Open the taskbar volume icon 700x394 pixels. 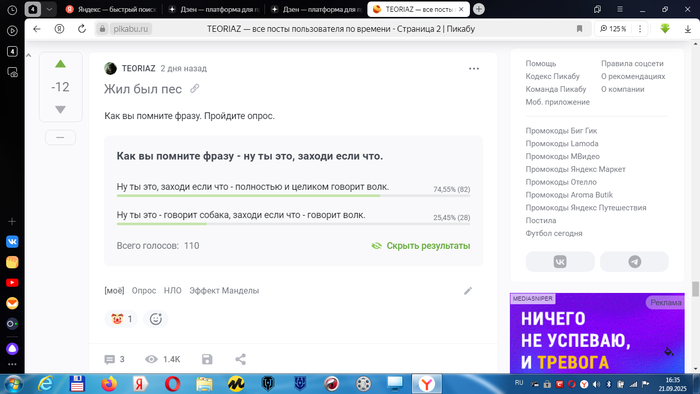coord(597,384)
